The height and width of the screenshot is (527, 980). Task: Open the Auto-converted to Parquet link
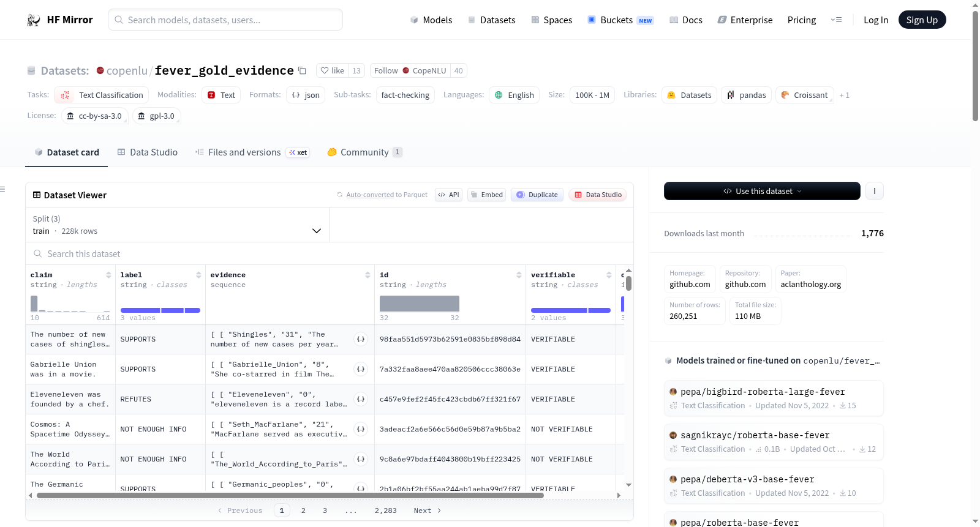[x=370, y=195]
